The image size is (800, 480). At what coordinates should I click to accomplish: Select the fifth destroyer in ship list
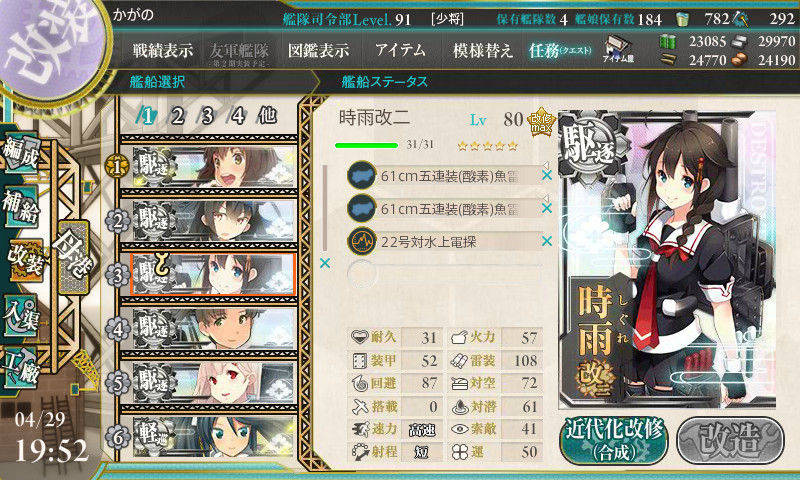[214, 383]
